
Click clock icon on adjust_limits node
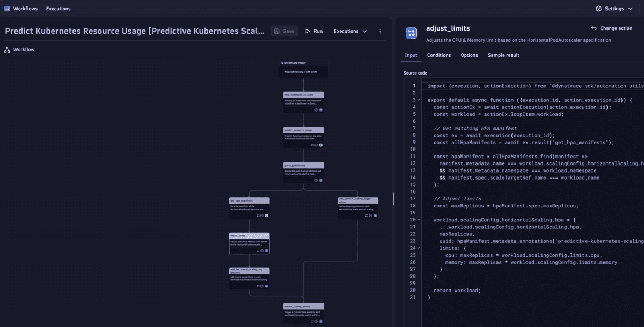[262, 250]
